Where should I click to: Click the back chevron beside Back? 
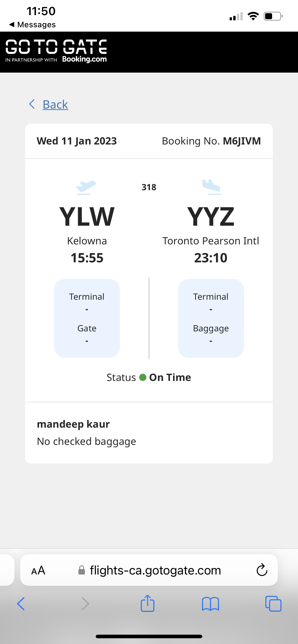pos(32,104)
